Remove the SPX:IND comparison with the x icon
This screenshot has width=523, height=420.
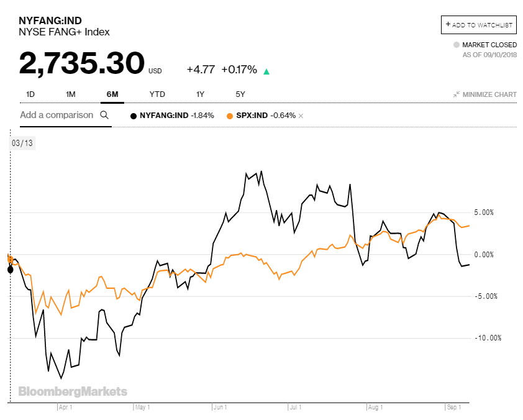[x=301, y=116]
